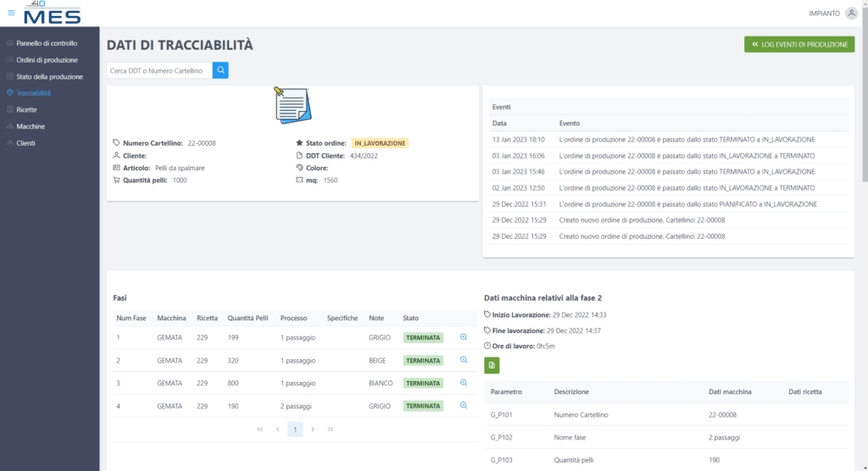Focus the Cerca DDT search field
Screen dimensions: 868x471
[159, 70]
